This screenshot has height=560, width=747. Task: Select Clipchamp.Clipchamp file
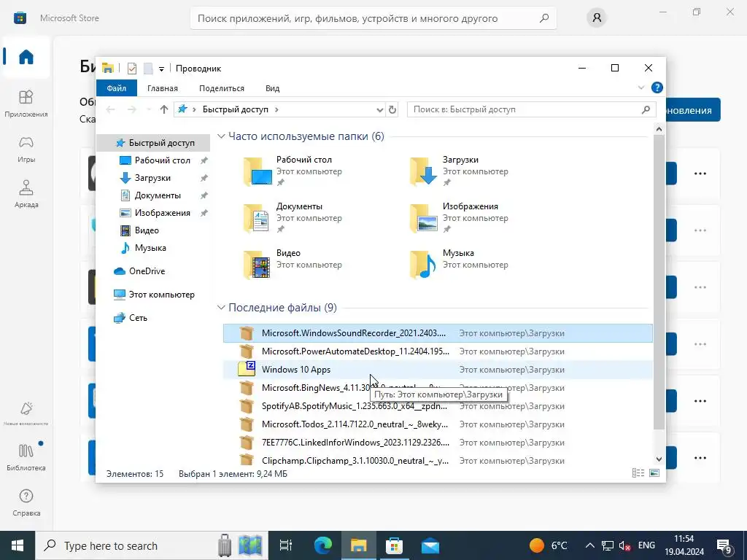pyautogui.click(x=438, y=461)
